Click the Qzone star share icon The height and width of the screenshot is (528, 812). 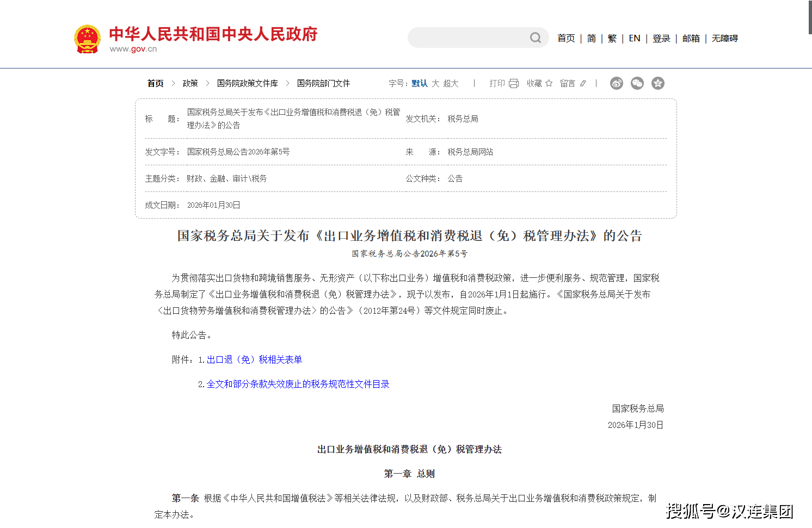pyautogui.click(x=657, y=83)
